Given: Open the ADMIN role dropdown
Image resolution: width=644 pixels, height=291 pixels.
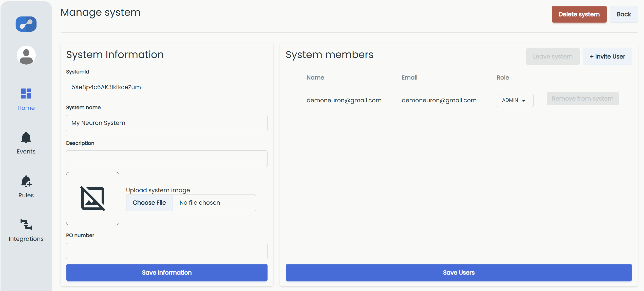Looking at the screenshot, I should (515, 100).
